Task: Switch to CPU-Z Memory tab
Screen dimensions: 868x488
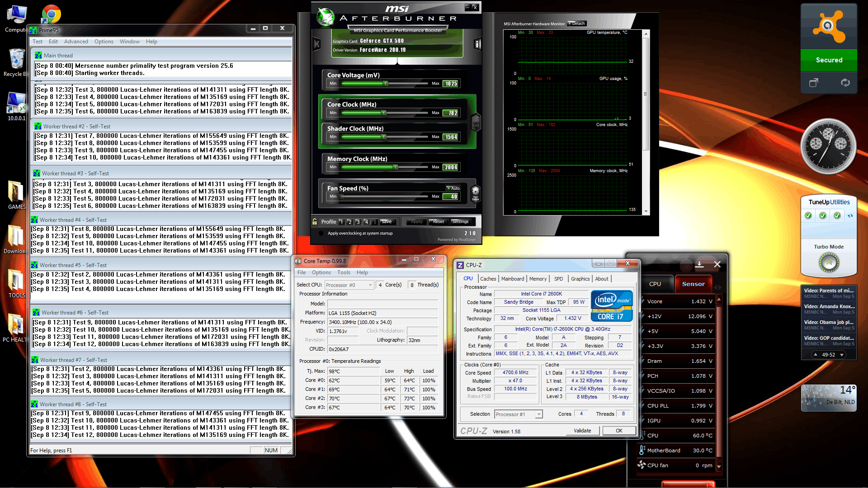Action: point(538,278)
